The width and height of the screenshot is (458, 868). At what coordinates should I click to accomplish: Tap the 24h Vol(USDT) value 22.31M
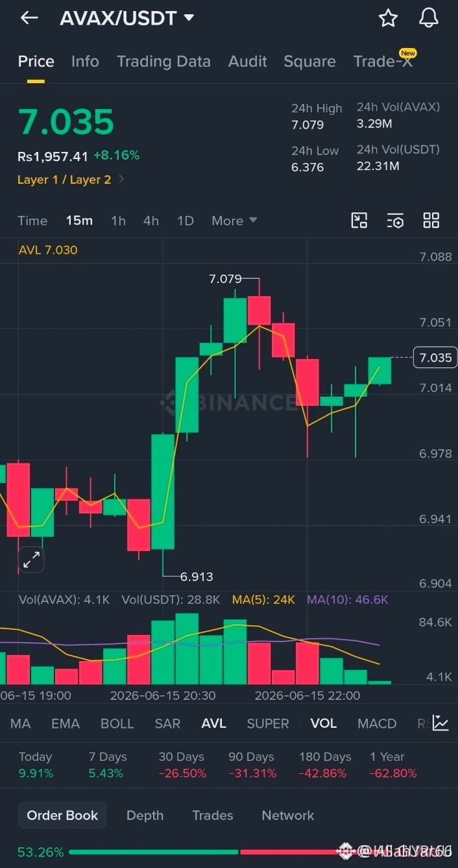(x=378, y=166)
